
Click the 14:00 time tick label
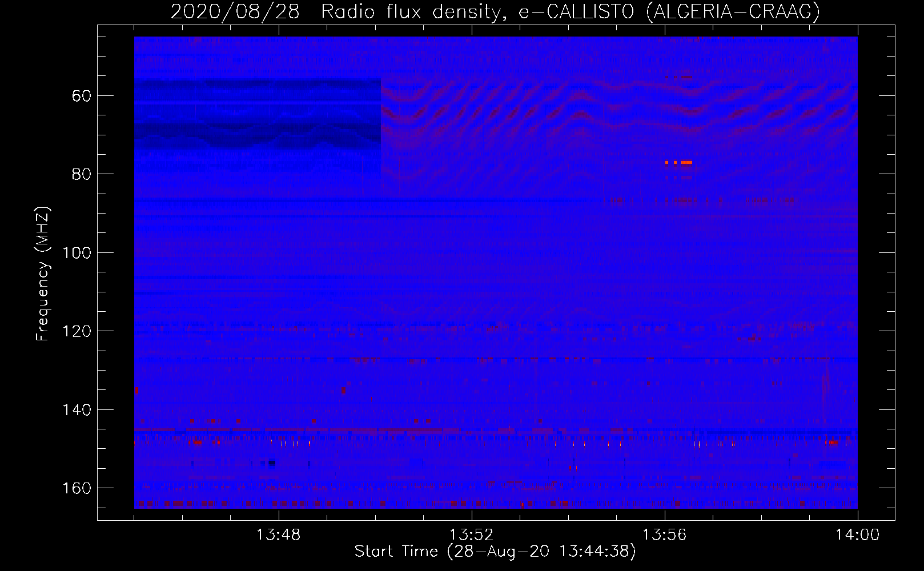pos(858,535)
